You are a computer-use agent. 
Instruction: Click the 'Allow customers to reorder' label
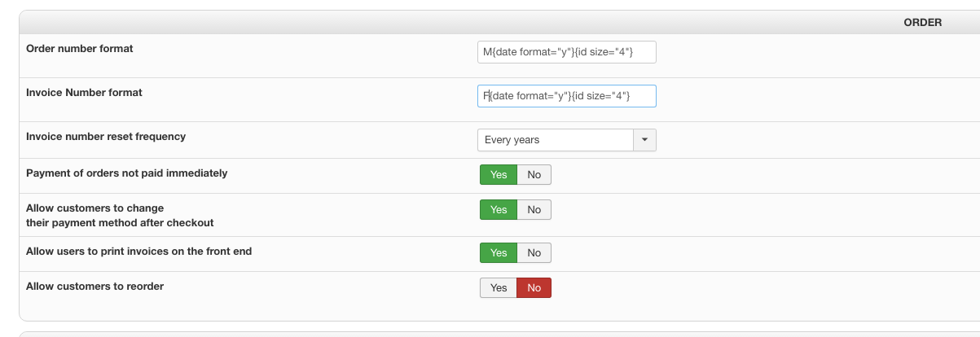coord(100,287)
